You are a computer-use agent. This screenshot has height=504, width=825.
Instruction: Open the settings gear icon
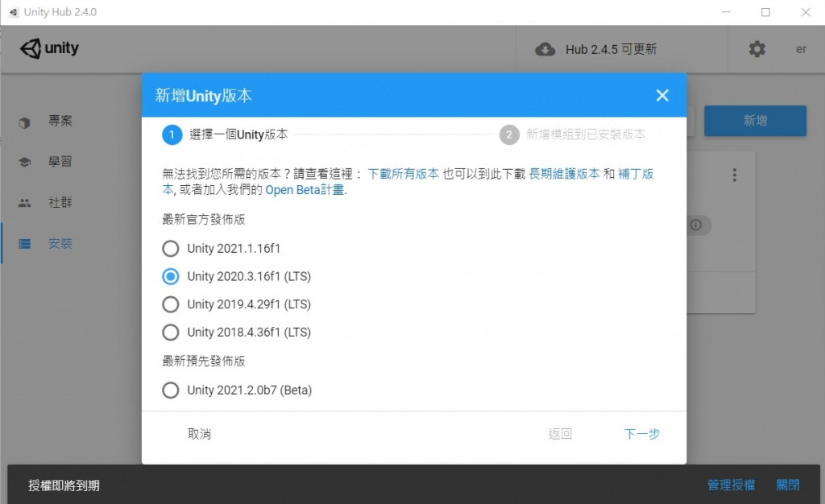click(757, 49)
